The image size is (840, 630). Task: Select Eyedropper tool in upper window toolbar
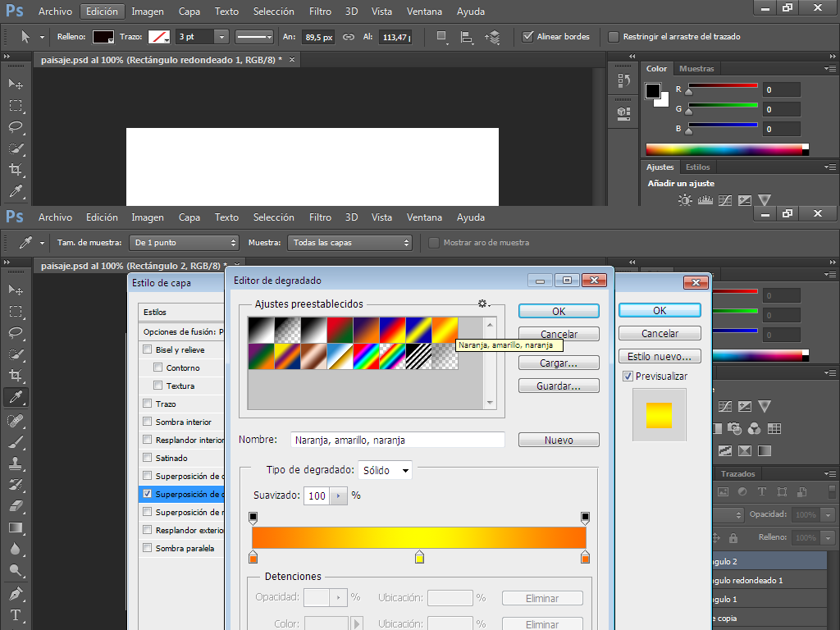click(x=16, y=191)
